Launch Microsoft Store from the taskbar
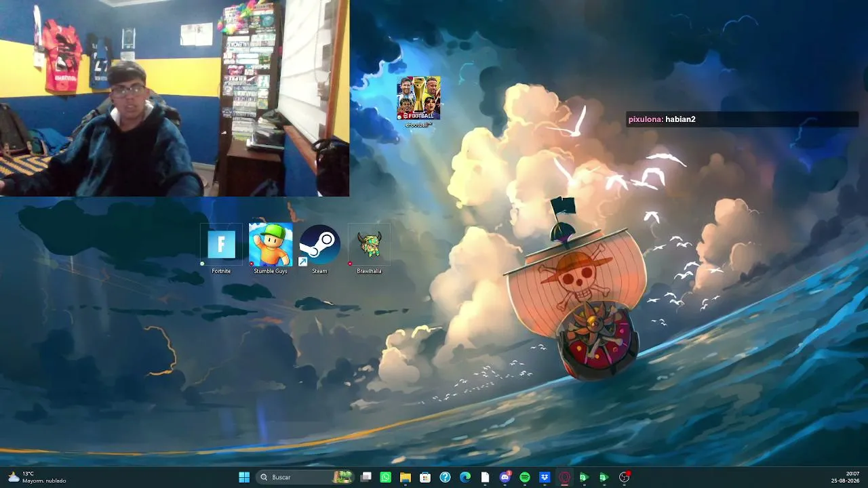The image size is (868, 488). [425, 477]
